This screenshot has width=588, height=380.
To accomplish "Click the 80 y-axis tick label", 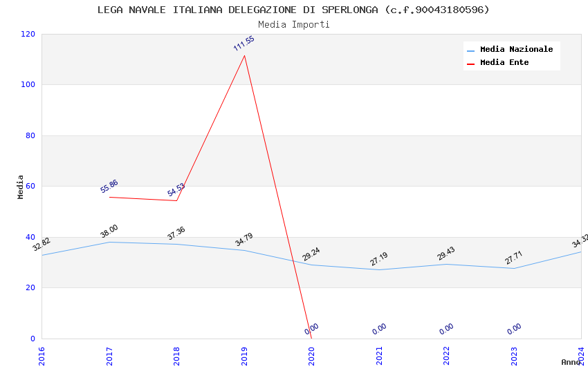I will (x=30, y=135).
